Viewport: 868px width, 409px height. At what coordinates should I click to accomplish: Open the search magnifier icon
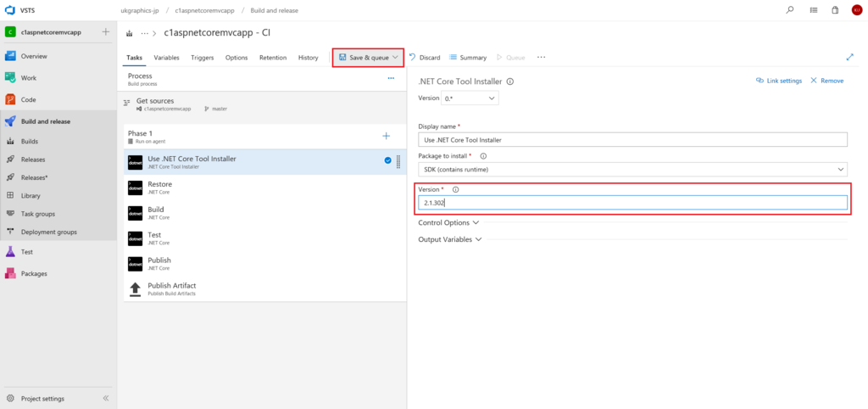[790, 10]
